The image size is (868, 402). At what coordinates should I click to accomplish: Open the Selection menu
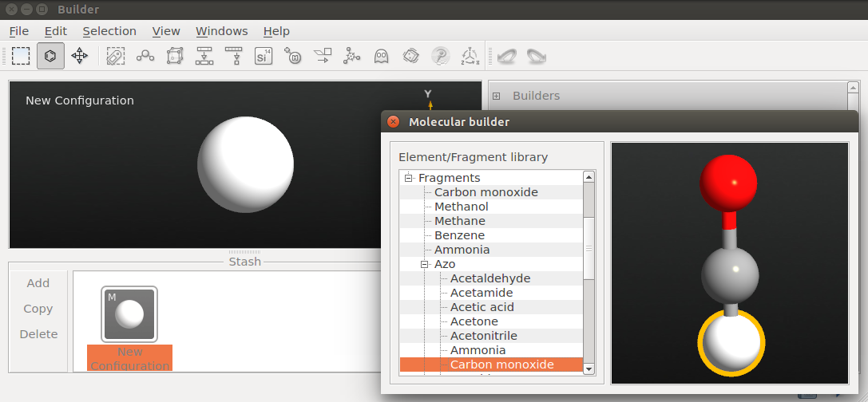(109, 31)
